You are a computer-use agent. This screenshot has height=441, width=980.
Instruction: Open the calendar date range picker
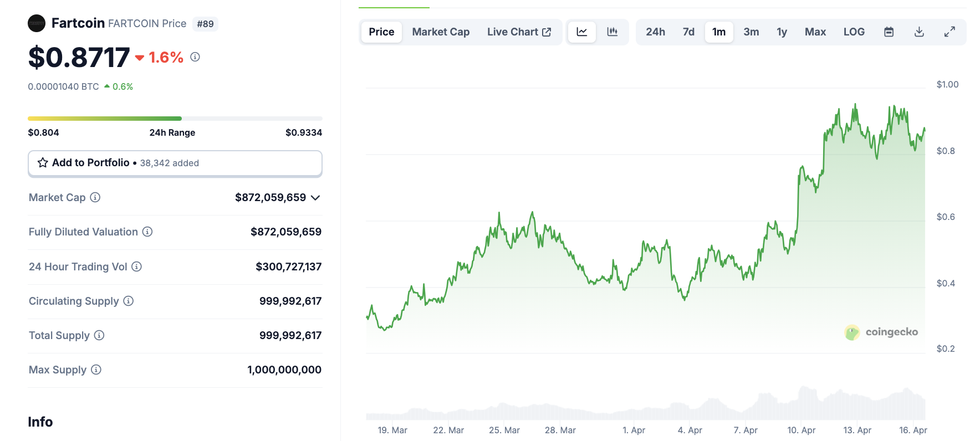pos(889,32)
